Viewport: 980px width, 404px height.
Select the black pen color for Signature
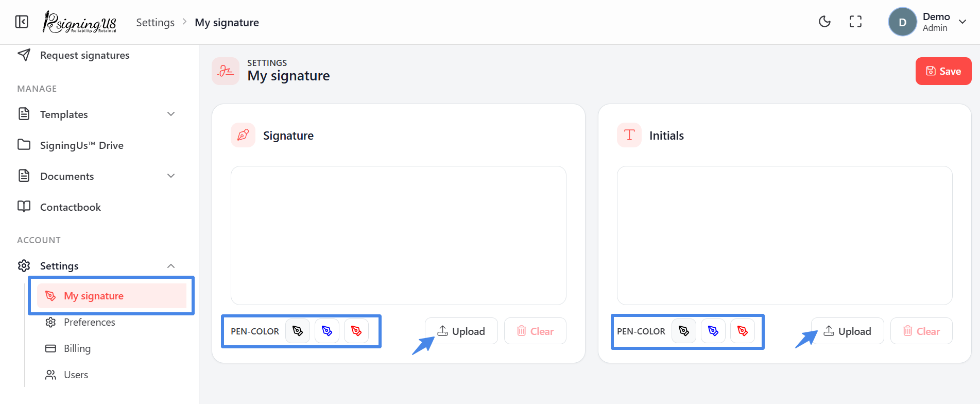pyautogui.click(x=298, y=331)
